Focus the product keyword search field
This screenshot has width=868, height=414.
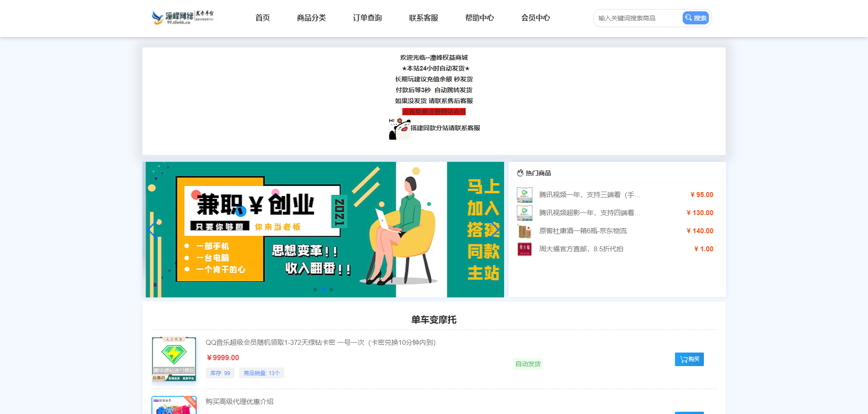click(638, 18)
